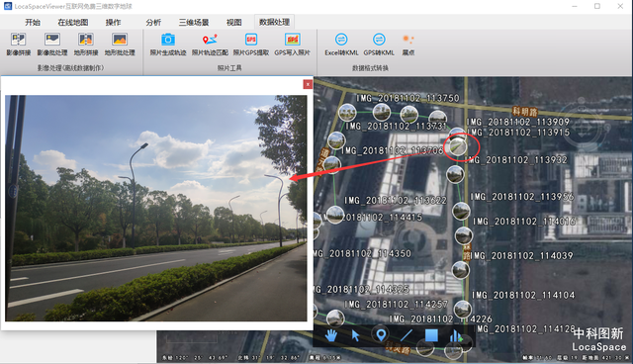Select the line drawing tool on map toolbar
633x364 pixels.
(406, 335)
